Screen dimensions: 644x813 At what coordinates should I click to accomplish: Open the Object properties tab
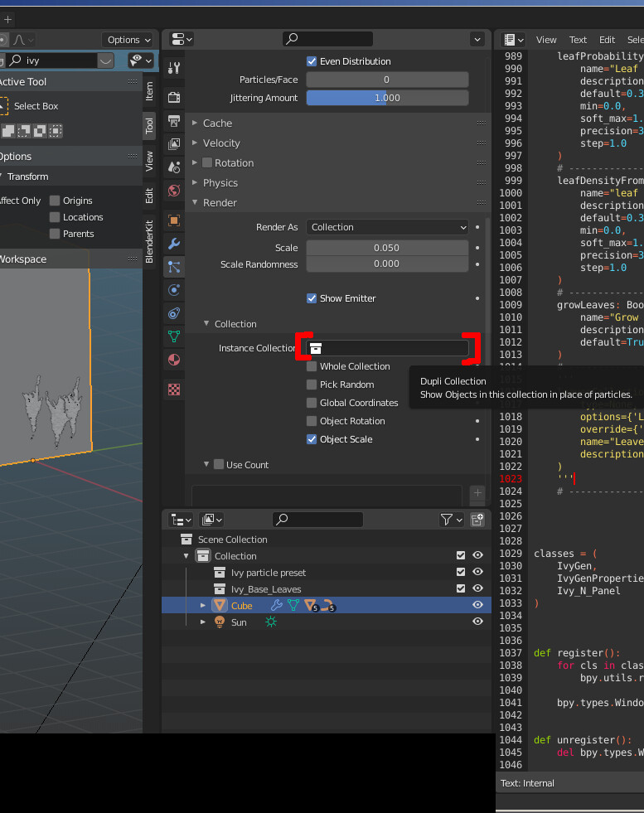(x=174, y=220)
